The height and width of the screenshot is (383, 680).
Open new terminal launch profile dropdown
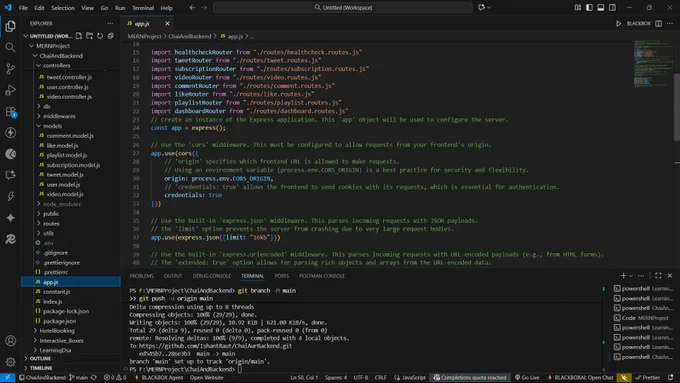631,275
